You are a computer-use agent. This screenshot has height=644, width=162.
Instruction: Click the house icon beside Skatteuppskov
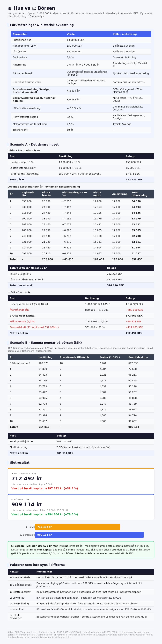11,592
